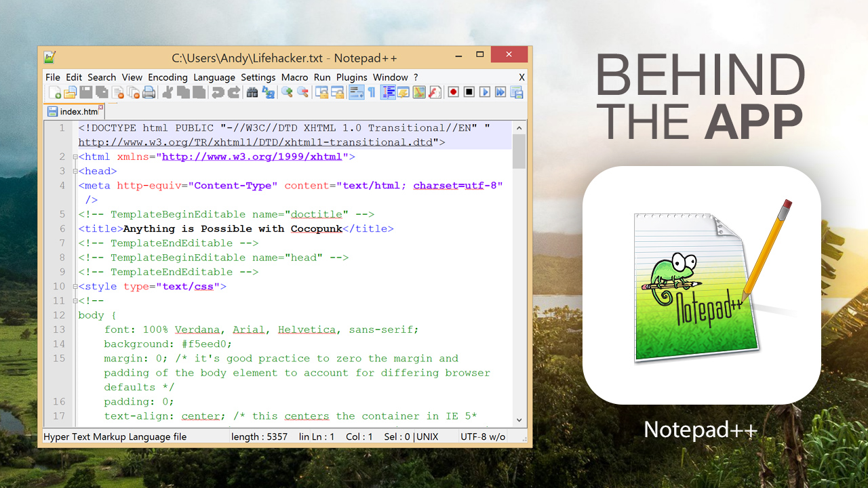Click line number 12 in the margin

coord(58,315)
